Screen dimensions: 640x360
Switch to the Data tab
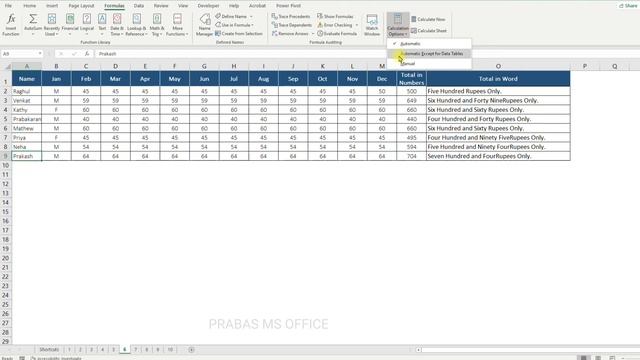139,6
